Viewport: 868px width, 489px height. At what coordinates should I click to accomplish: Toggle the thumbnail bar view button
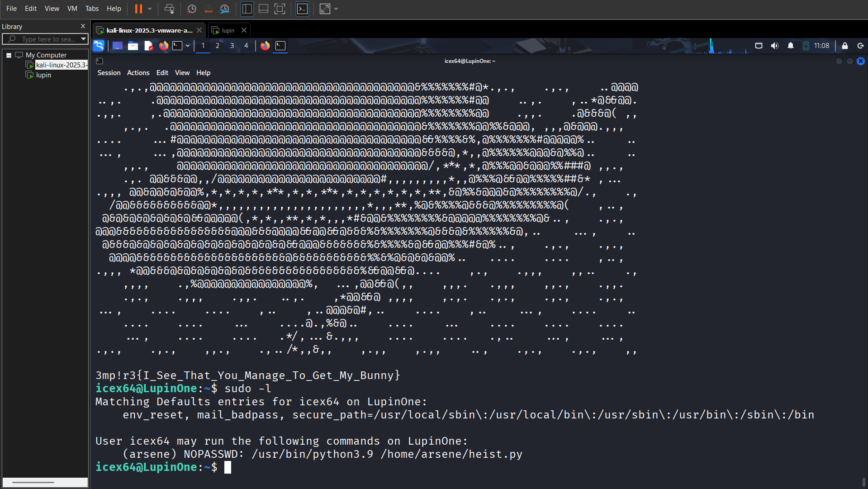click(263, 9)
